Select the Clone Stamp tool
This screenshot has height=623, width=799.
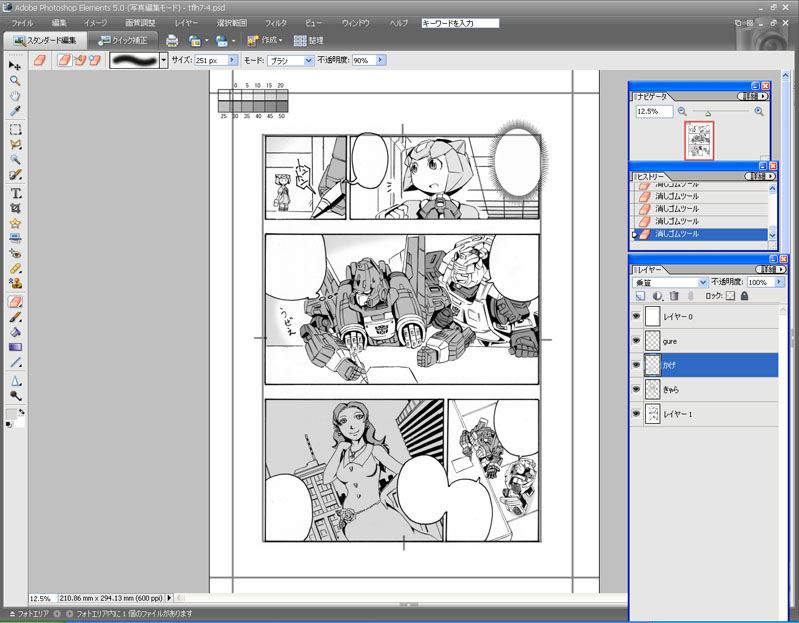(15, 283)
